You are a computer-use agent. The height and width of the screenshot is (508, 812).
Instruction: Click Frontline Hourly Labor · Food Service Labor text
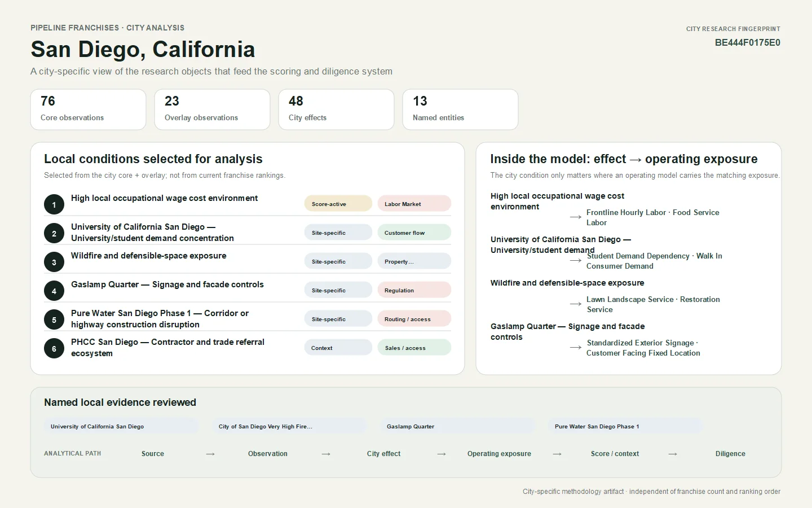pyautogui.click(x=652, y=217)
